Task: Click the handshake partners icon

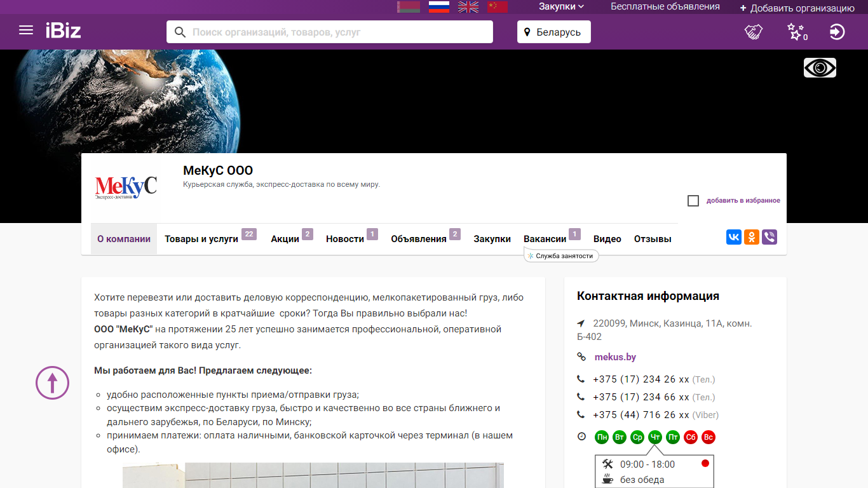Action: 754,32
